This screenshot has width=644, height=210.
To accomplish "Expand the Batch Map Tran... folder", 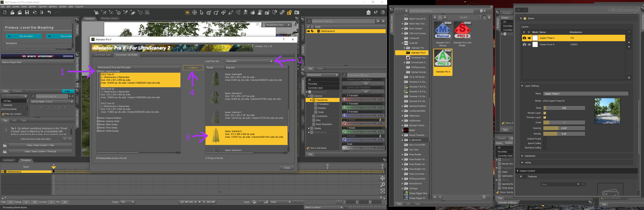I will point(402,24).
